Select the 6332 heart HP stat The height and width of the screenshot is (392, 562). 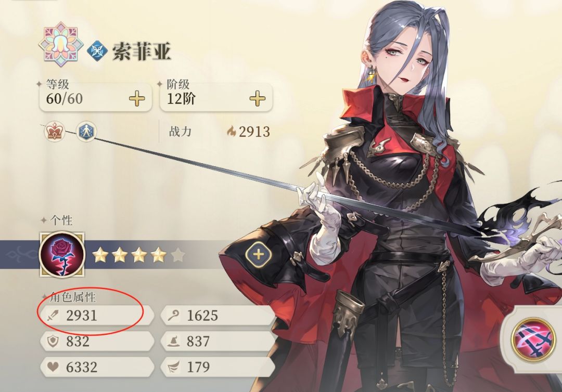[x=97, y=367]
